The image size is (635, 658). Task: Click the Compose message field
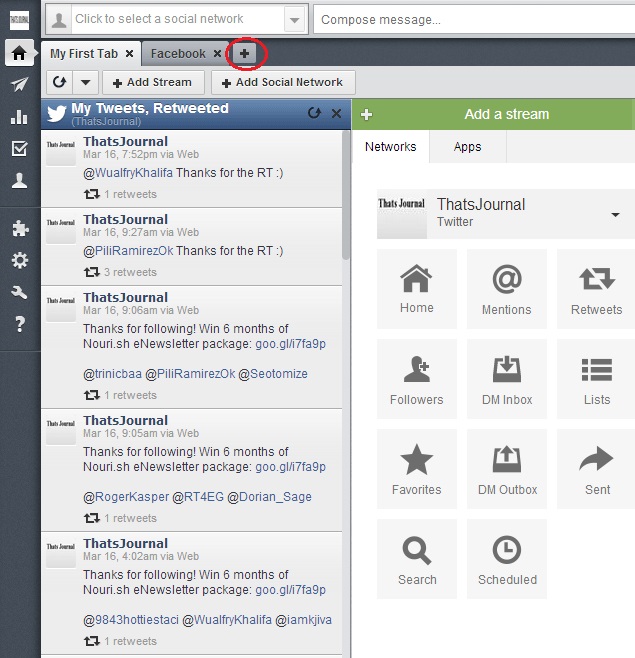tap(474, 20)
